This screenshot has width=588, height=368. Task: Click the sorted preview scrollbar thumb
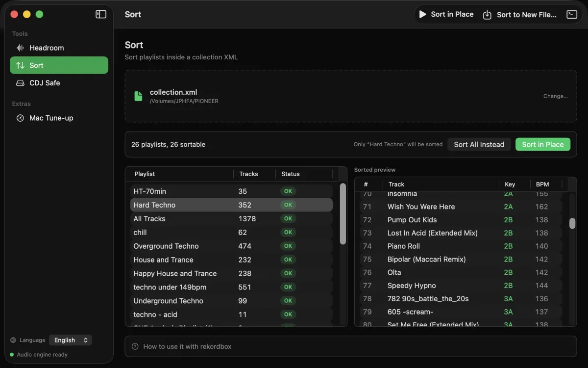coord(572,223)
